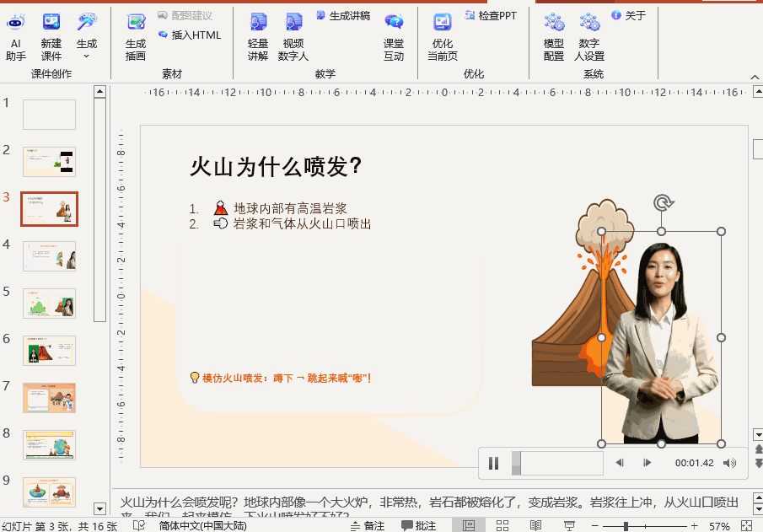Select slide 1 thumbnail
This screenshot has height=532, width=763.
(49, 115)
